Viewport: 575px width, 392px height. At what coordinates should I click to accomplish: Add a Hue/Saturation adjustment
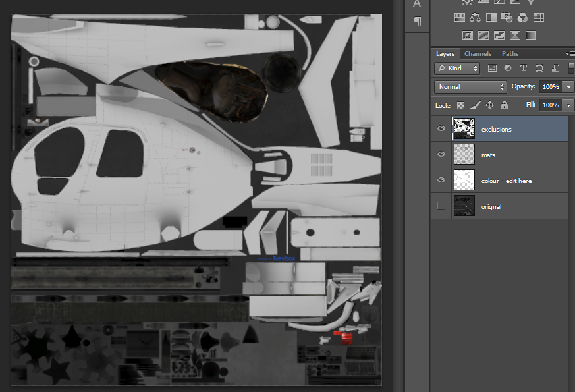[x=460, y=18]
